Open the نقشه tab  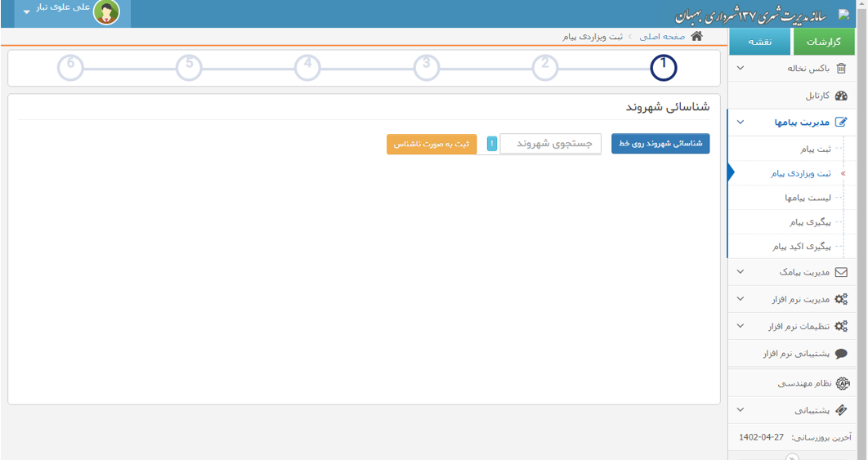[760, 42]
